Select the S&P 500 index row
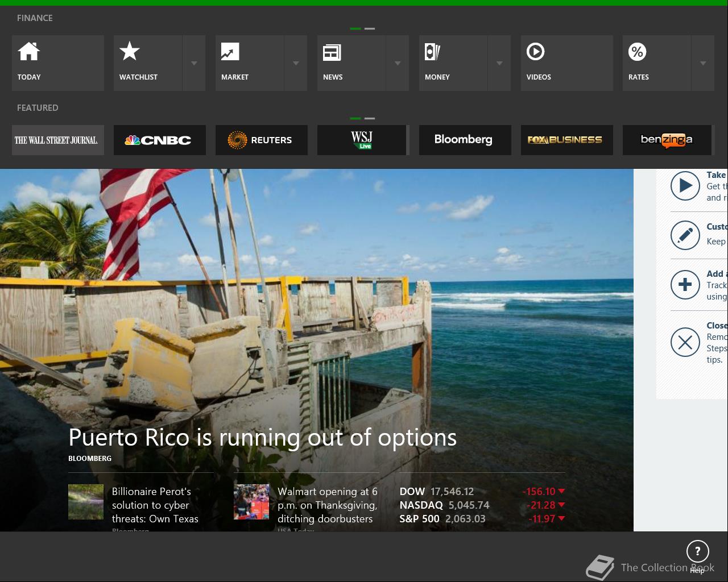Viewport: 728px width, 582px height. click(482, 519)
